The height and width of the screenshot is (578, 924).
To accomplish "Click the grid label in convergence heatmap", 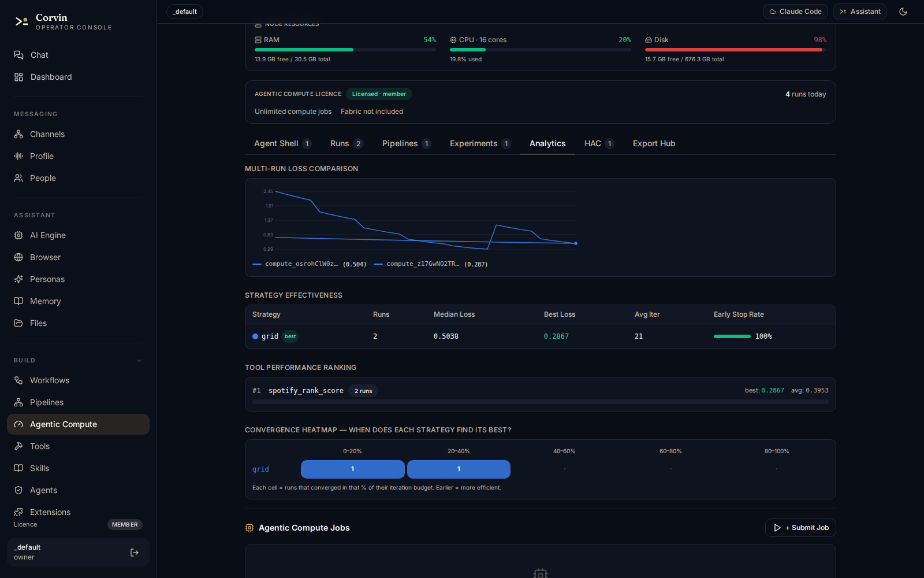I will [x=260, y=469].
